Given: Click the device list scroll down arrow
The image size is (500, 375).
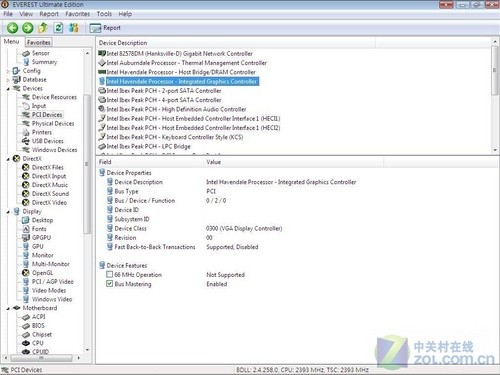Looking at the screenshot, I should 495,150.
